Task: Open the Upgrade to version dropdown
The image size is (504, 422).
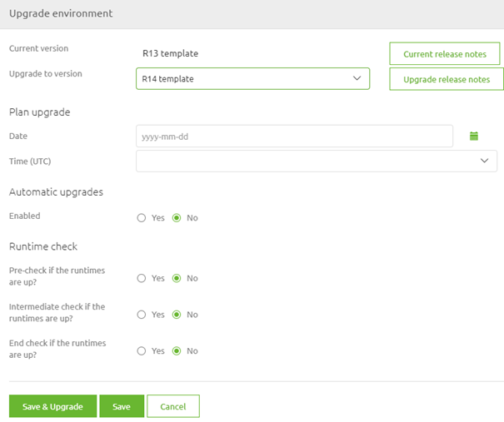Action: (x=252, y=79)
